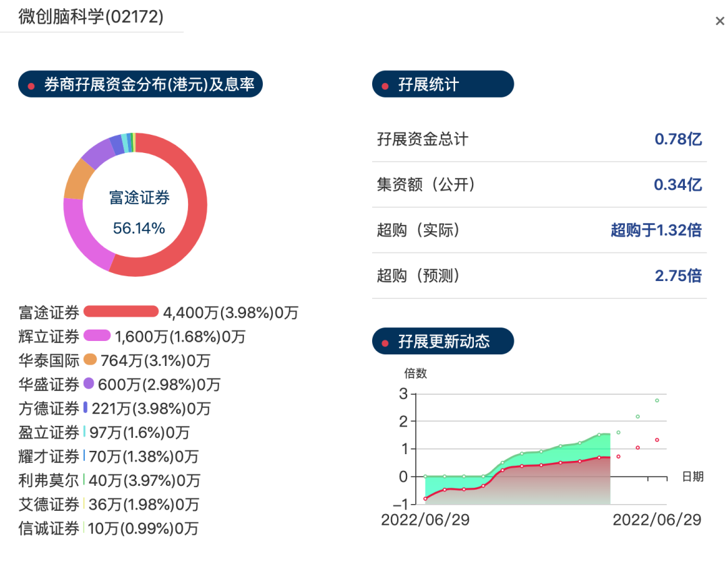Screen dimensions: 728x564
Task: Click the 华盛证券 purple legend dot
Action: (x=89, y=383)
